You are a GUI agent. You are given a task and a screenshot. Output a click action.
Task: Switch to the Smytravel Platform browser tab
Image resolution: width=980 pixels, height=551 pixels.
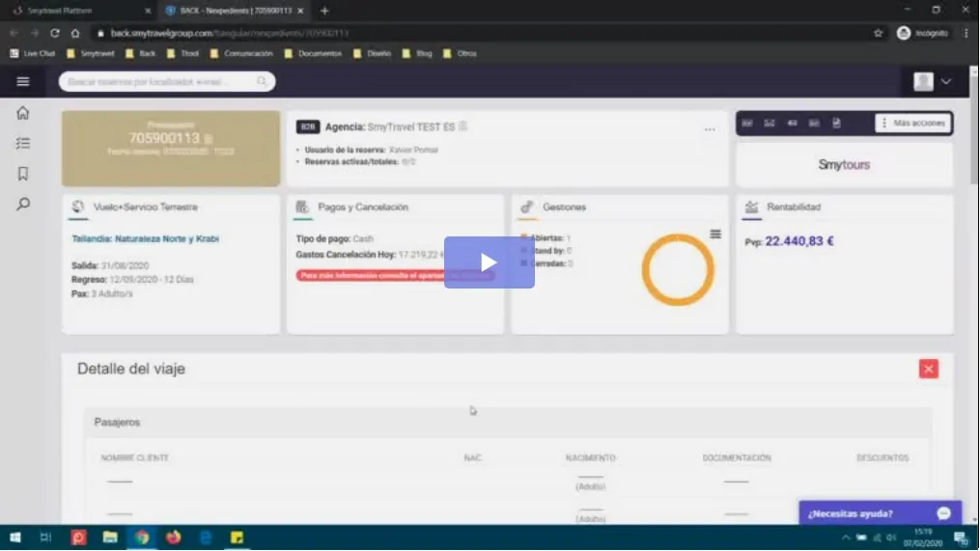click(x=77, y=11)
